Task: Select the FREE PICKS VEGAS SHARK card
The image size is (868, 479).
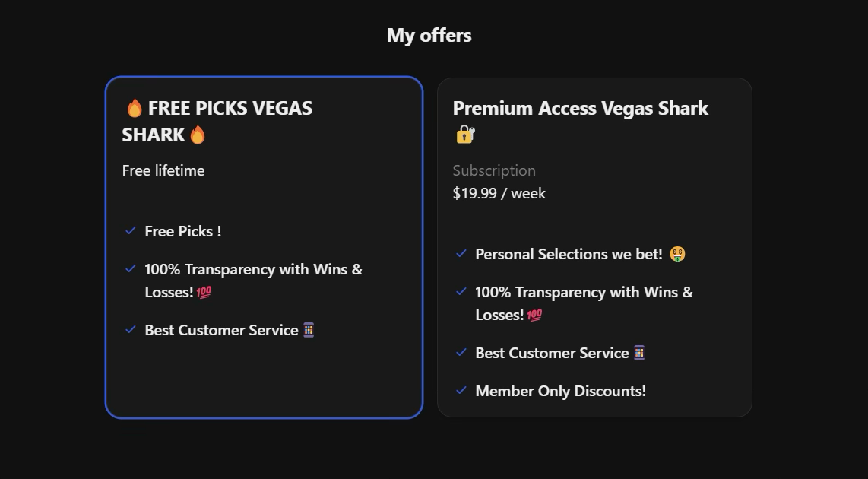Action: [265, 246]
